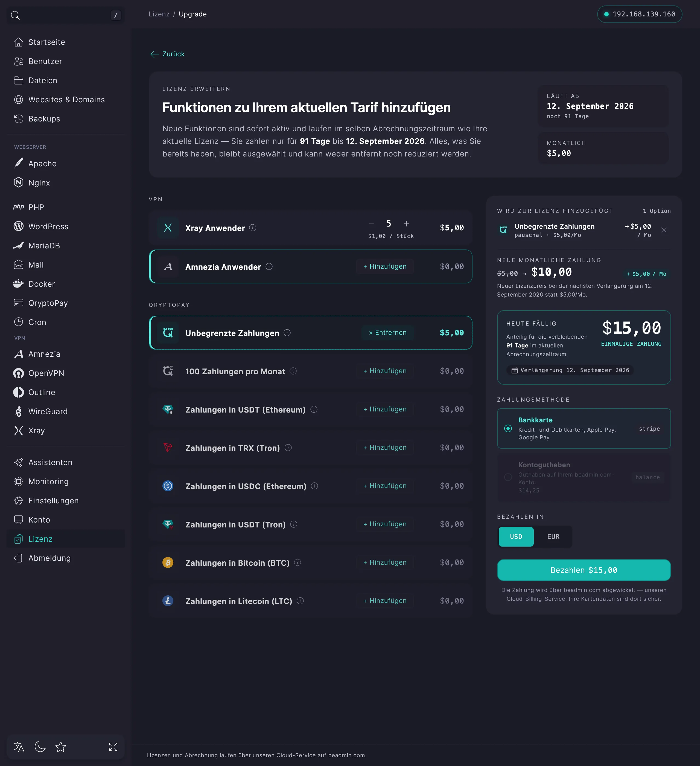
Task: Select Lizenz in the sidebar
Action: (66, 539)
